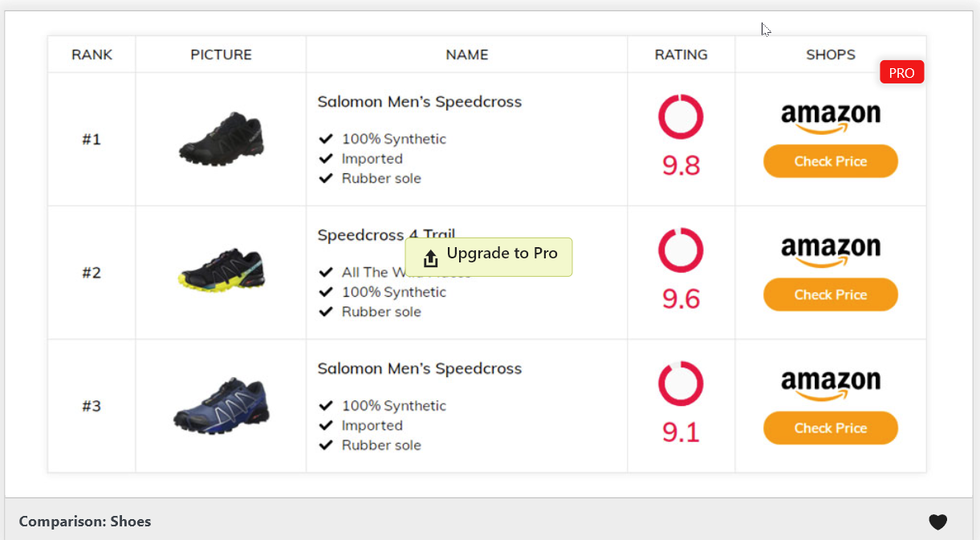Viewport: 980px width, 540px height.
Task: Click the 9.6 rating circle
Action: pyautogui.click(x=681, y=250)
